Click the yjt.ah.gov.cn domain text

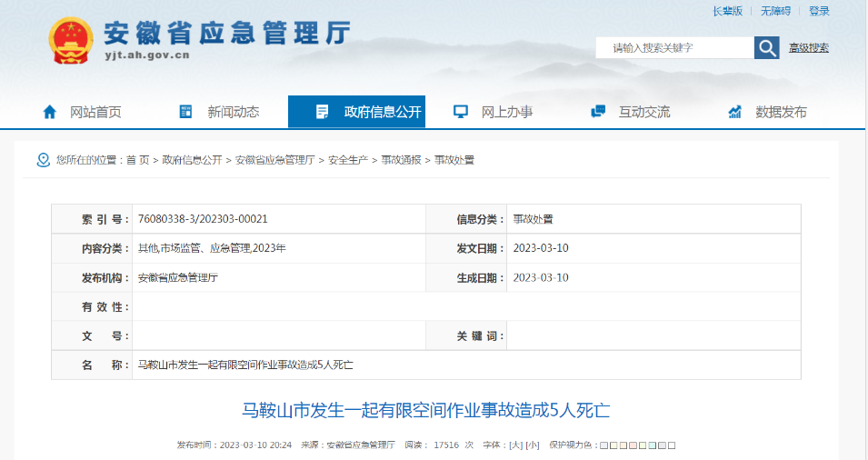147,55
